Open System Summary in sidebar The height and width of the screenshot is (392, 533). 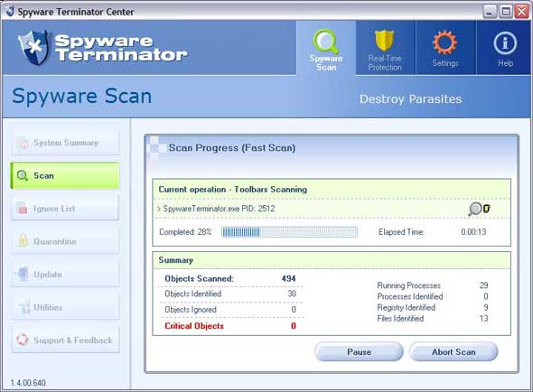click(x=65, y=143)
